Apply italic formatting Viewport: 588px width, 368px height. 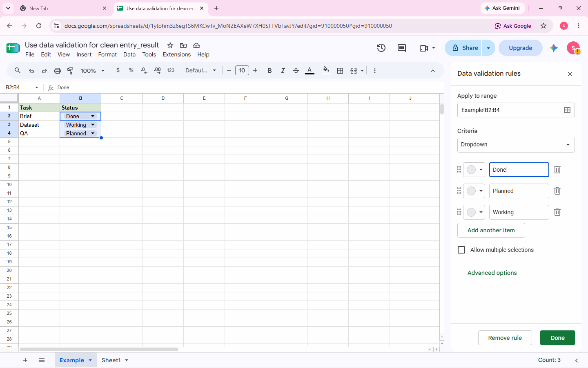point(283,71)
